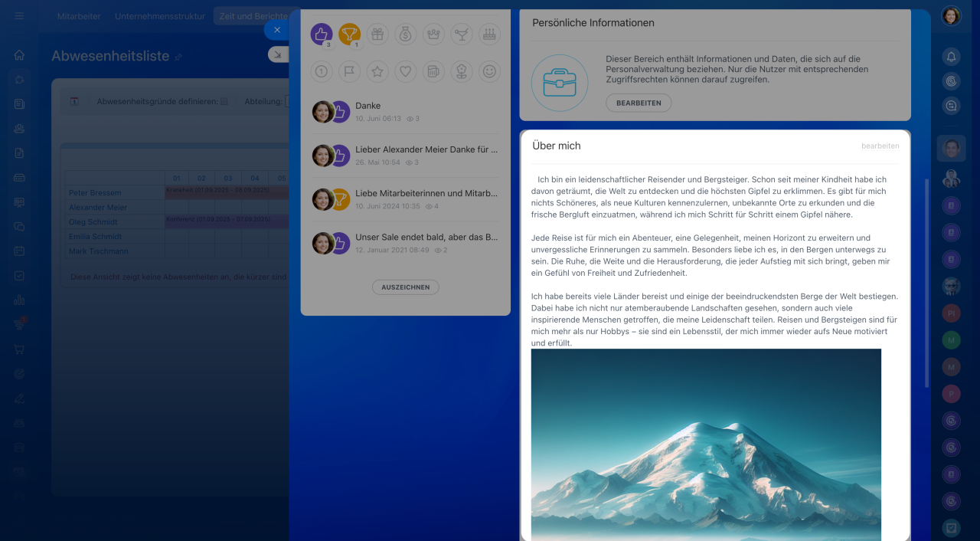This screenshot has width=980, height=541.
Task: Select the golden trophy badge
Action: (x=349, y=34)
